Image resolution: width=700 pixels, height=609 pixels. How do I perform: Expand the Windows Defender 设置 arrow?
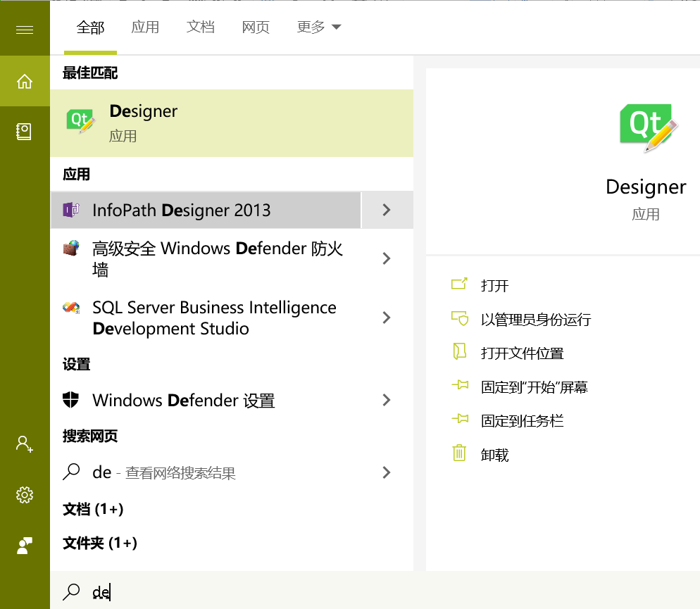(x=387, y=400)
